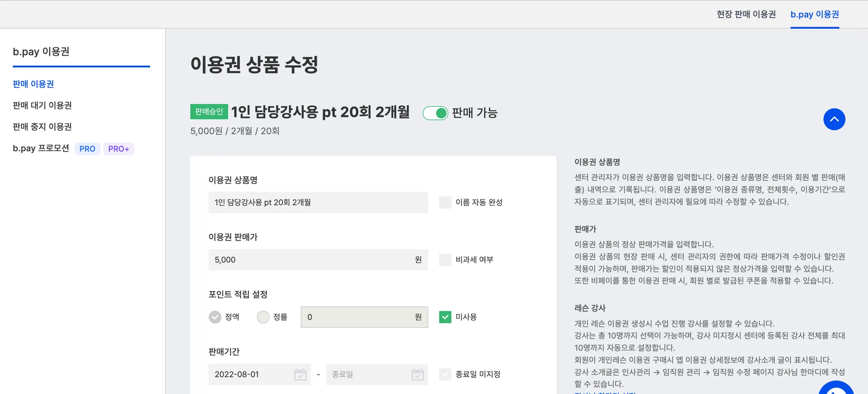Screen dimensions: 868x394
Task: Click the point amount field showing 0
Action: point(364,317)
